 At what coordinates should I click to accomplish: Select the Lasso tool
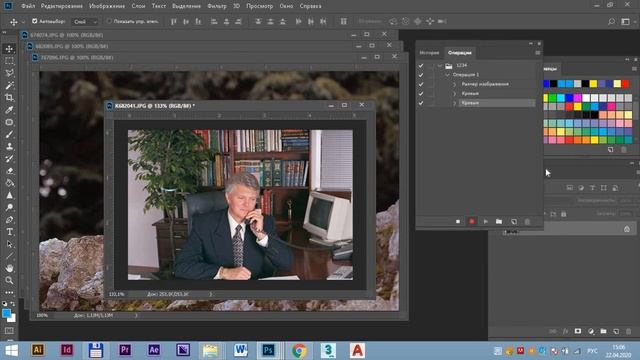(x=9, y=73)
